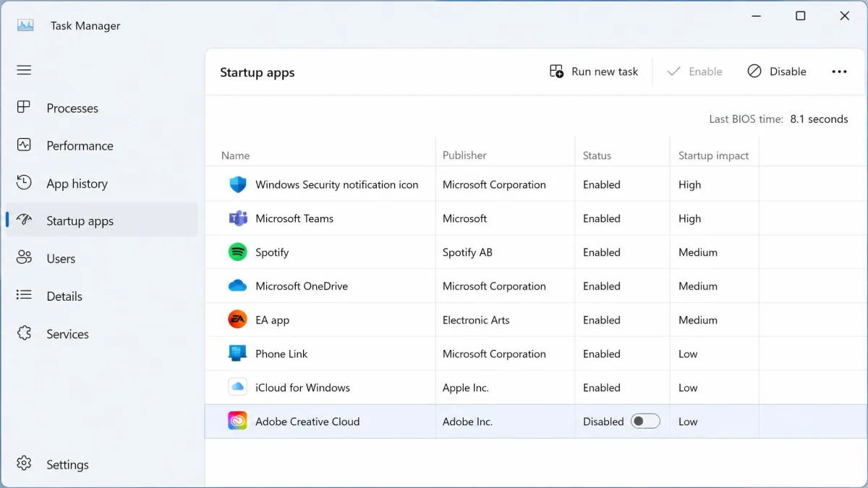The height and width of the screenshot is (488, 868).
Task: Select the Microsoft OneDrive row name
Action: tap(302, 286)
